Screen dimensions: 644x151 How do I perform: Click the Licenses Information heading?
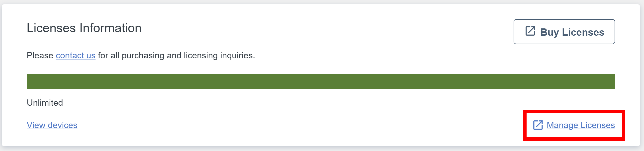(x=84, y=28)
